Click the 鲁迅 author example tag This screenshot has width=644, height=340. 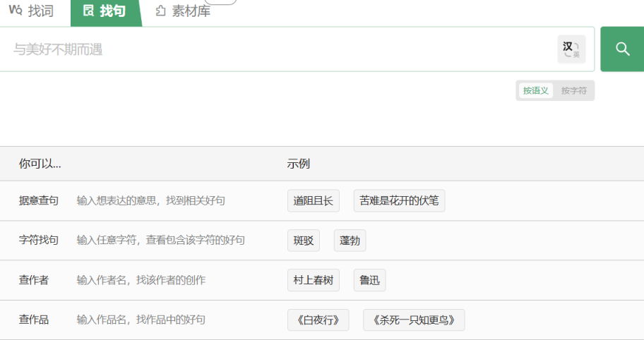[369, 280]
